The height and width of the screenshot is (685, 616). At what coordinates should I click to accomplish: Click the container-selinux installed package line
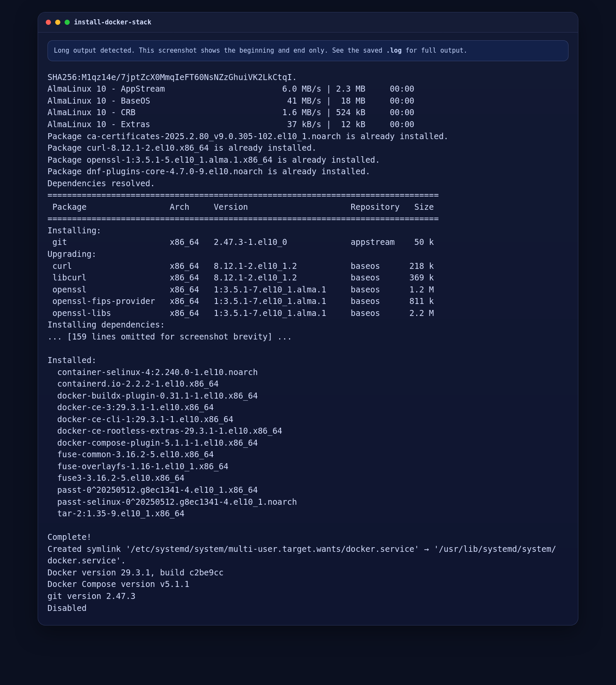[x=157, y=372]
